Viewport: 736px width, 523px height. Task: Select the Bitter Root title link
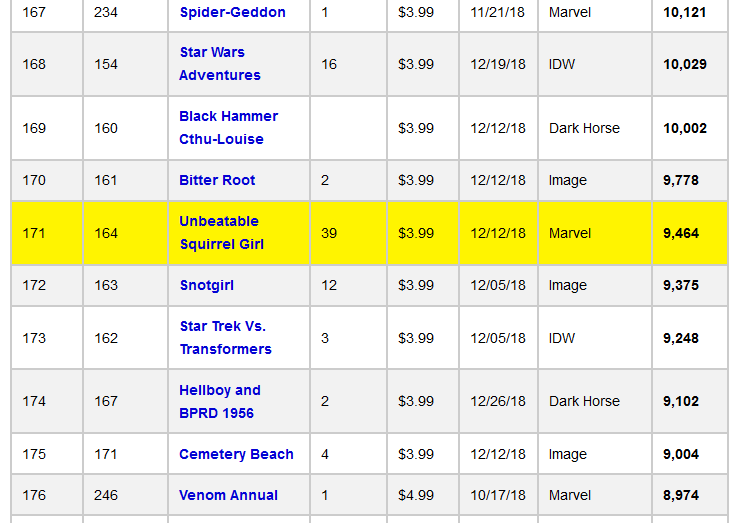point(217,180)
